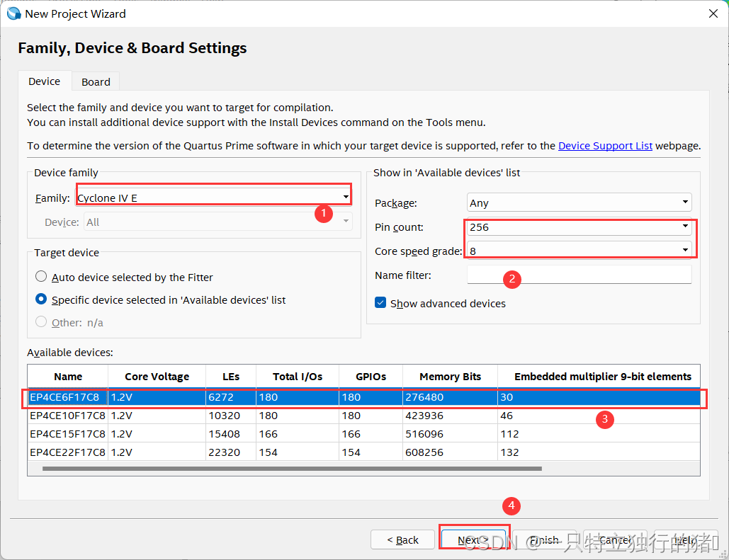This screenshot has height=560, width=729.
Task: Click the LEs value 15408
Action: click(224, 434)
